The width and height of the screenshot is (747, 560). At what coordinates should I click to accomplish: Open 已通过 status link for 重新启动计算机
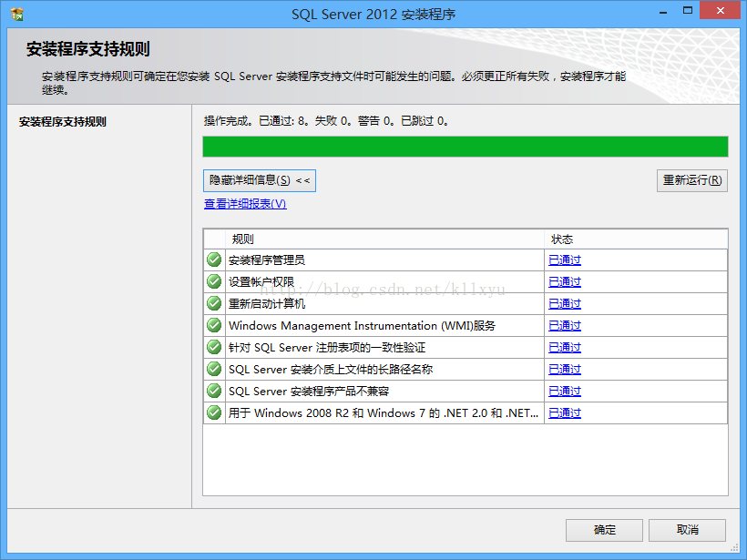point(565,304)
